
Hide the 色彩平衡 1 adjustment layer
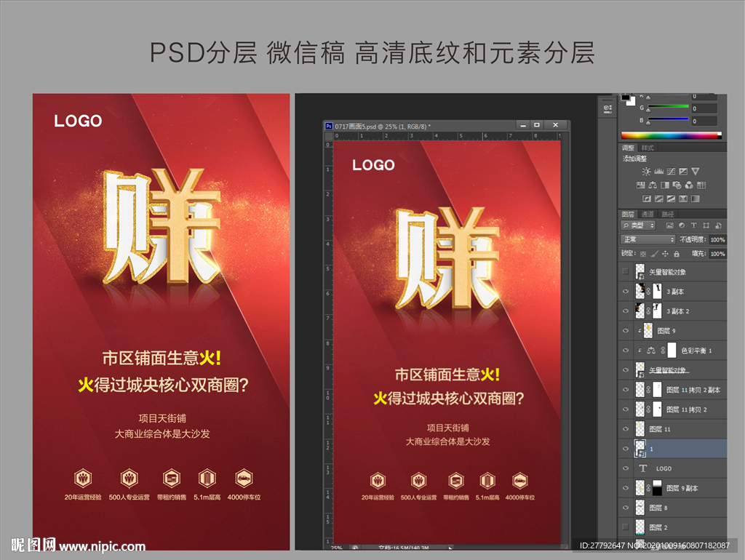pos(625,351)
